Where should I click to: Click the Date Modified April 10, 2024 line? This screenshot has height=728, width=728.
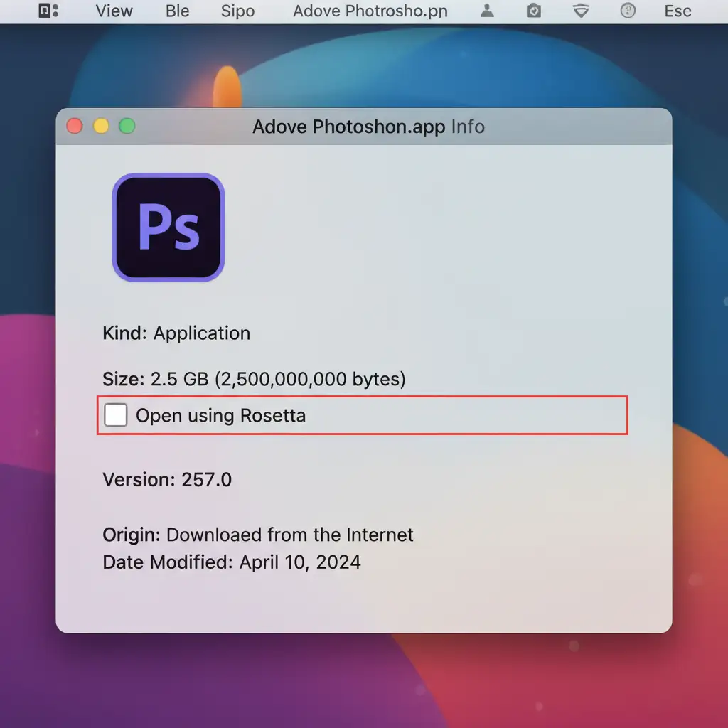(x=232, y=562)
